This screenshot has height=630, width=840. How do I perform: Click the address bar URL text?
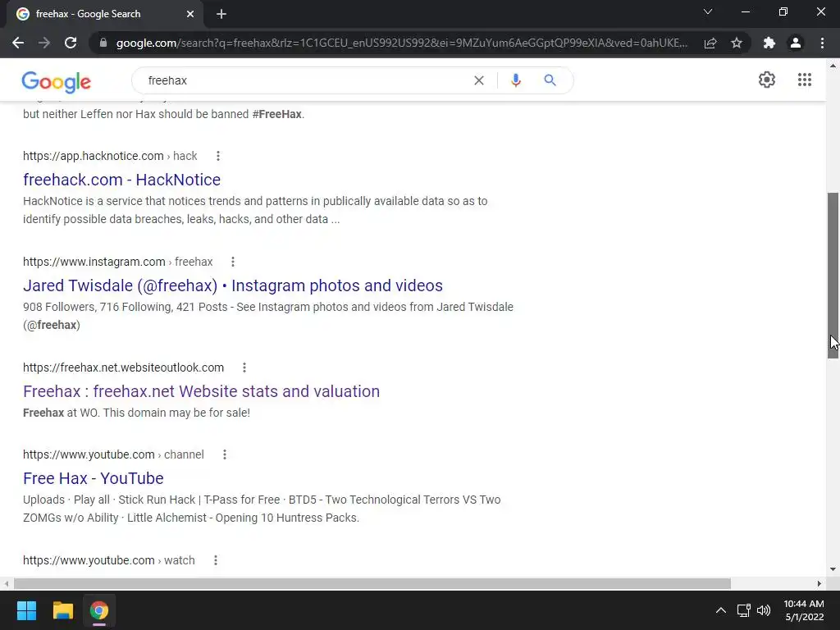[x=402, y=43]
